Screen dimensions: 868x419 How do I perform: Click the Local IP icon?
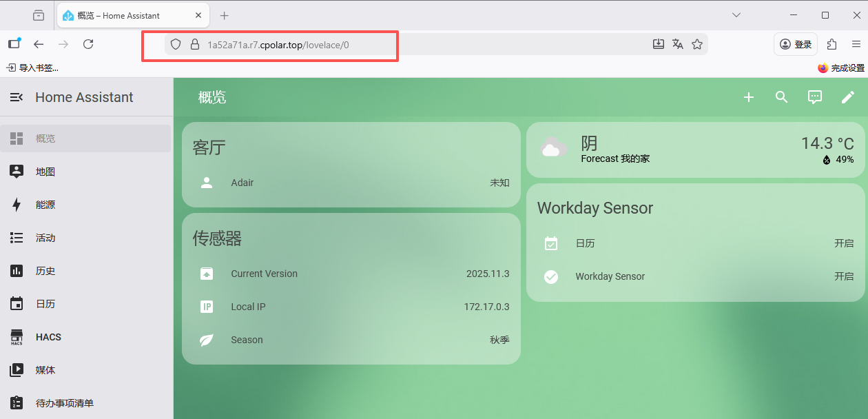[x=207, y=307]
